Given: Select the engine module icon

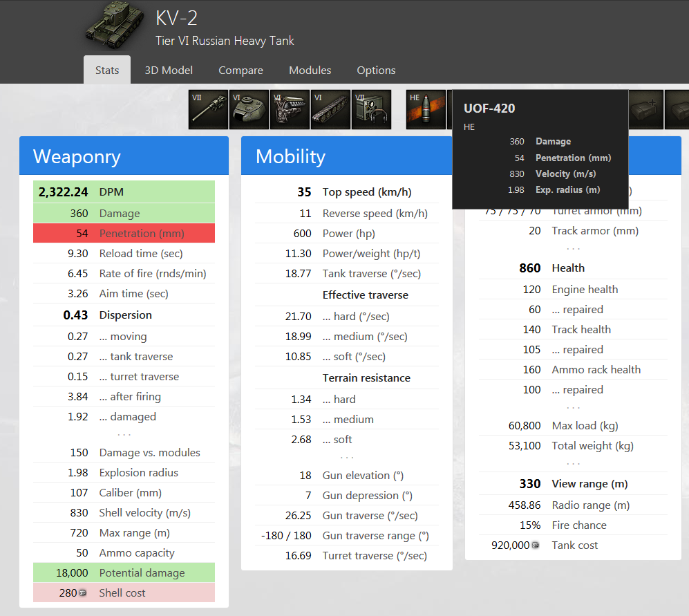Looking at the screenshot, I should pos(290,109).
